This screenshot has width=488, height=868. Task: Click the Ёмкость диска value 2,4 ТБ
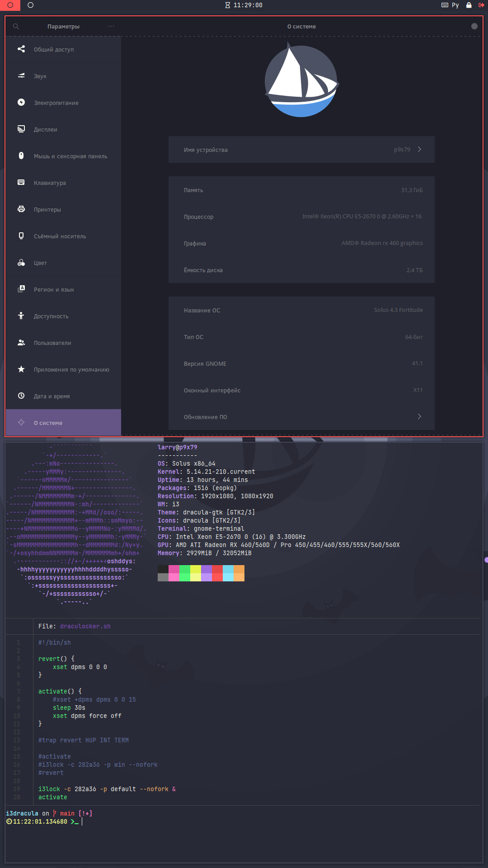(x=415, y=270)
